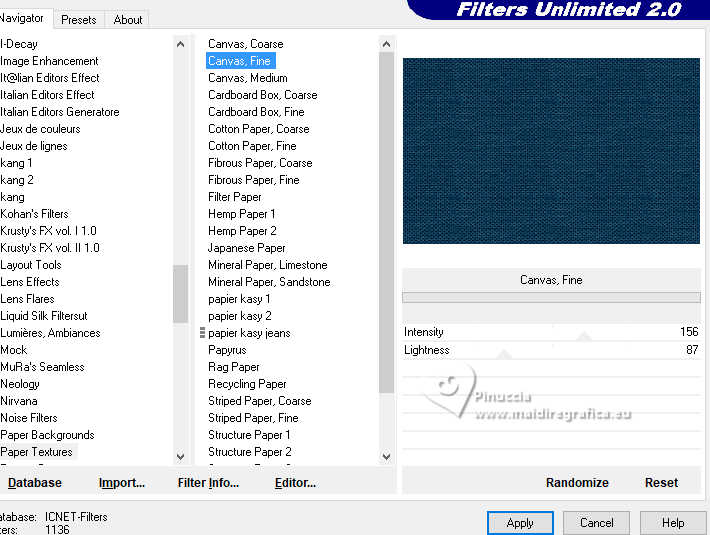Open the Database button
This screenshot has width=710, height=535.
click(35, 482)
